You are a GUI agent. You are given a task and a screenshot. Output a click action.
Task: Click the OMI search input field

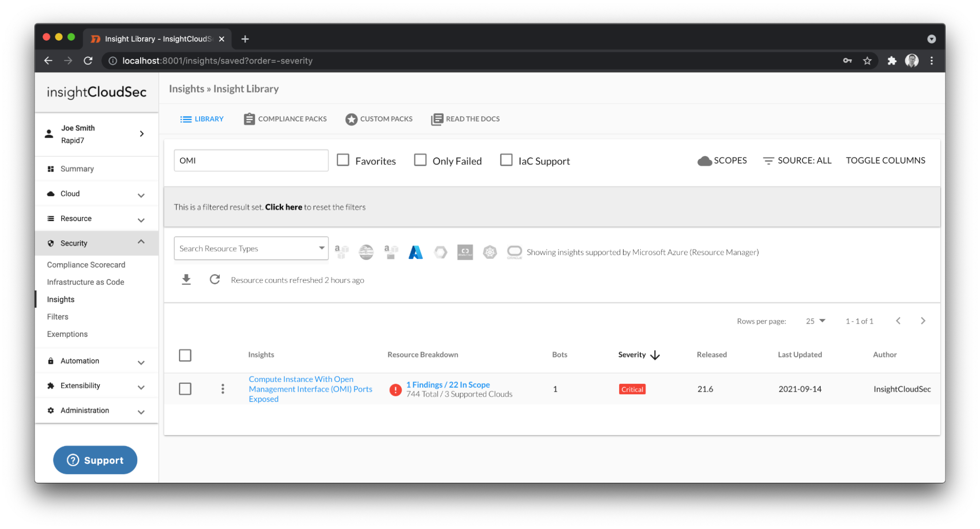coord(251,160)
